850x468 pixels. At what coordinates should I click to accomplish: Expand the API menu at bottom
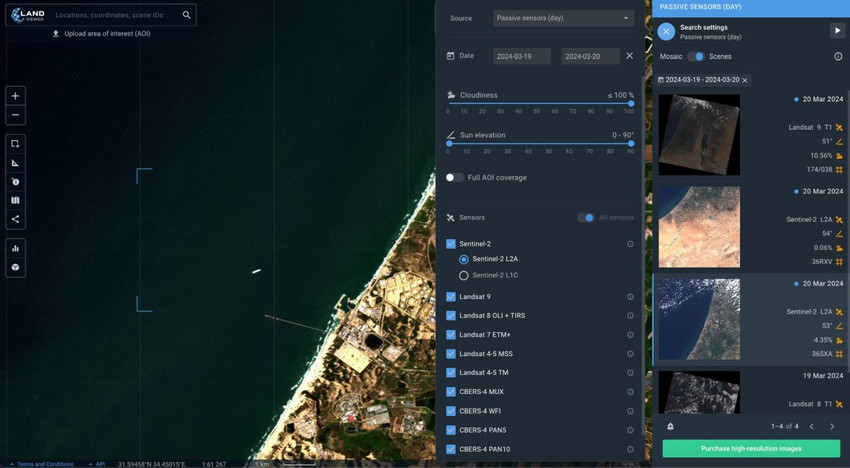(x=97, y=464)
